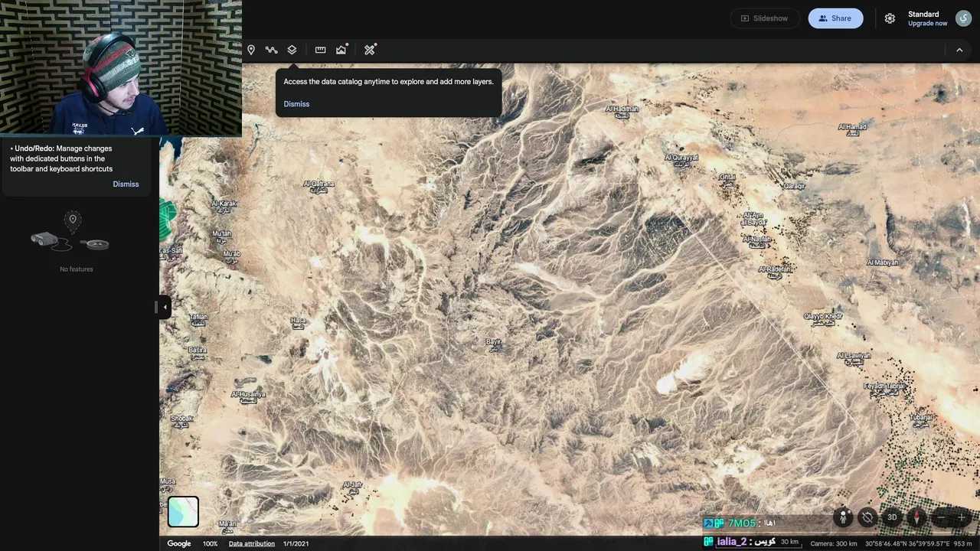Screen dimensions: 980x551
Task: Select the Mu'tah map label
Action: 221,236
